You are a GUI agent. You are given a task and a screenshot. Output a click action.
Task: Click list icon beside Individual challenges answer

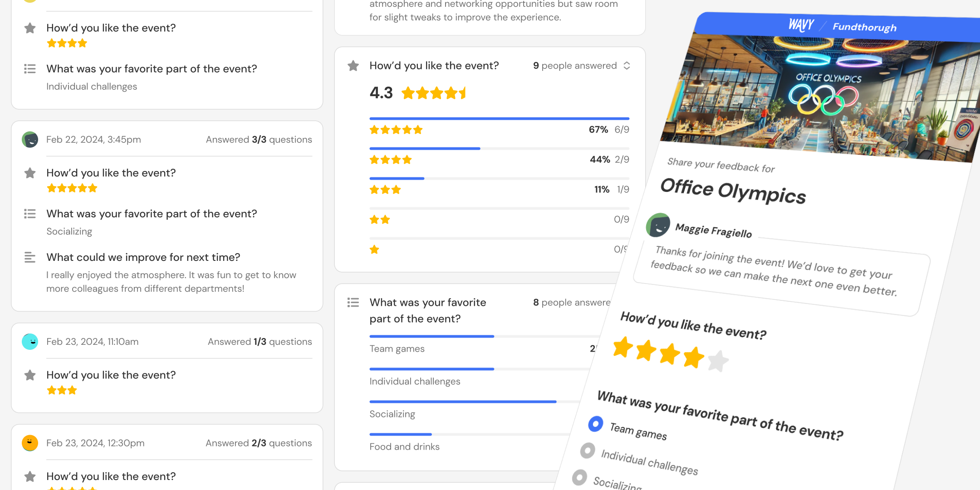(x=30, y=69)
